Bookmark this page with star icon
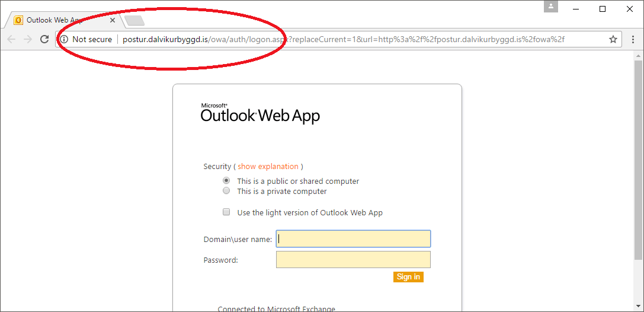644x312 pixels. coord(613,40)
